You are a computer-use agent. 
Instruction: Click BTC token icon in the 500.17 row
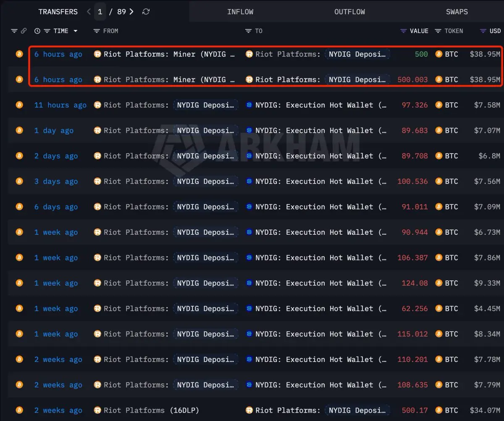tap(439, 410)
